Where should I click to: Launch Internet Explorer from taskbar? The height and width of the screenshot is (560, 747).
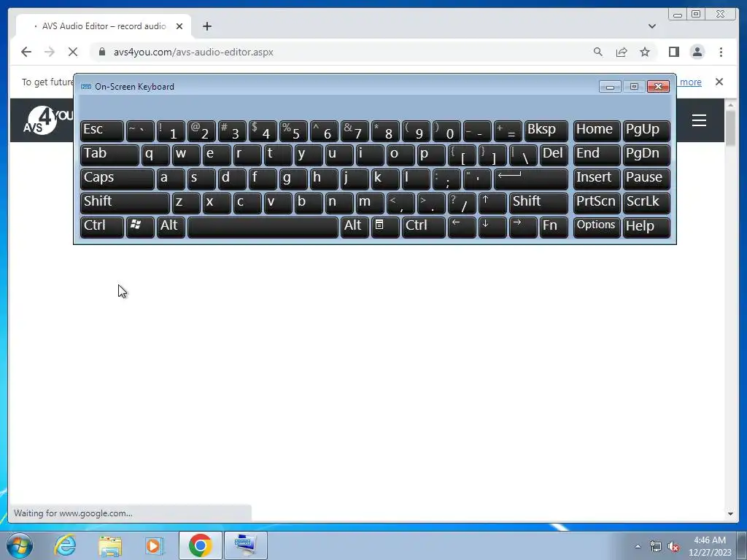(65, 545)
